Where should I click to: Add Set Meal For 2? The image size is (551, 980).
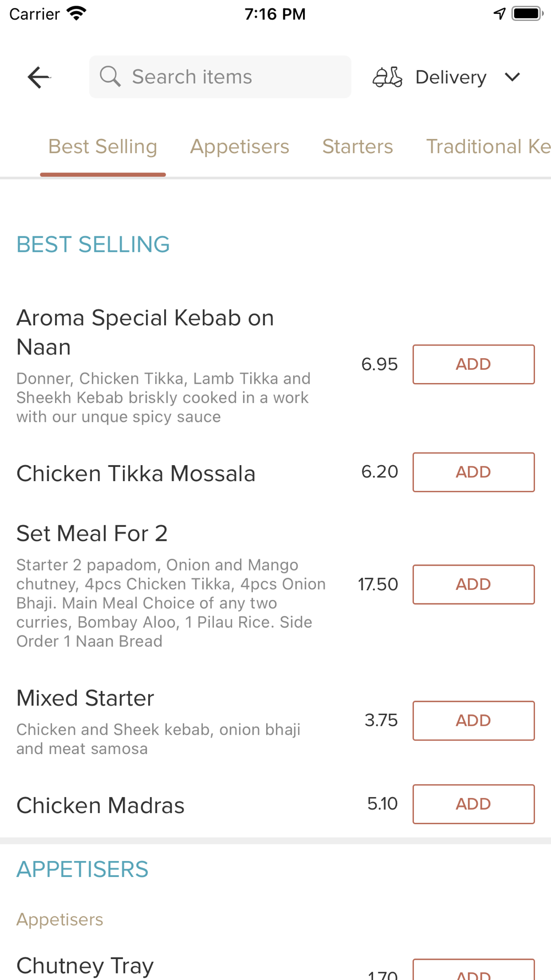point(473,584)
